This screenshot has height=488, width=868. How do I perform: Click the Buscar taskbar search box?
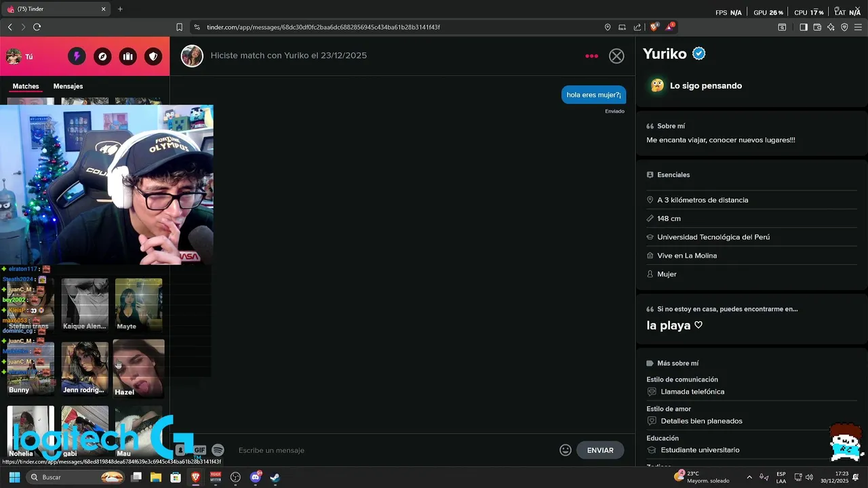pos(77,477)
